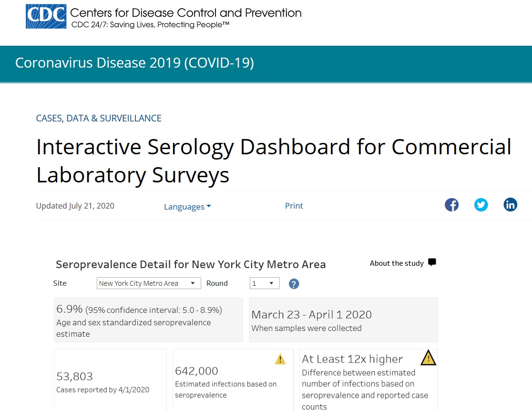Click warning icon on 12x higher card
Screen dimensions: 532x411
[428, 358]
